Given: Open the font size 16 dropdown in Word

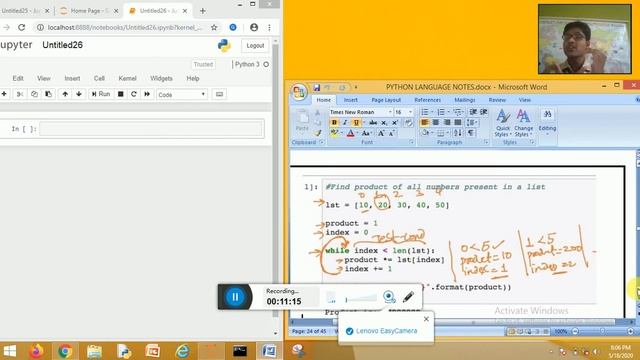Looking at the screenshot, I should [410, 112].
